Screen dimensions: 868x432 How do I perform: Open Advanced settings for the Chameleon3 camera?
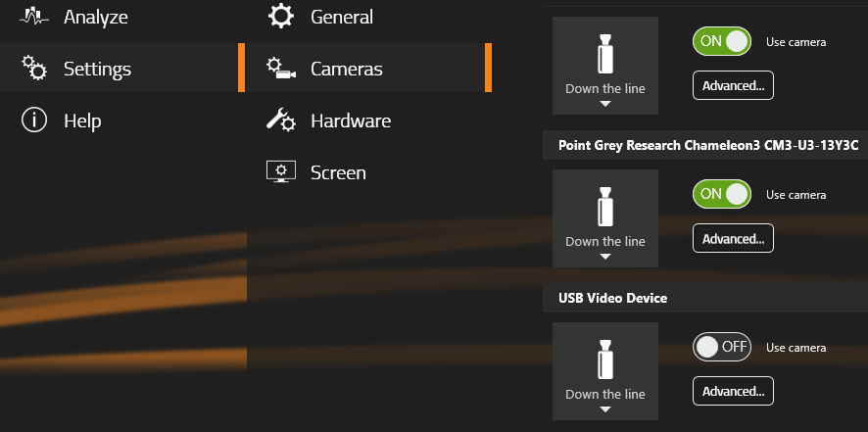coord(733,238)
